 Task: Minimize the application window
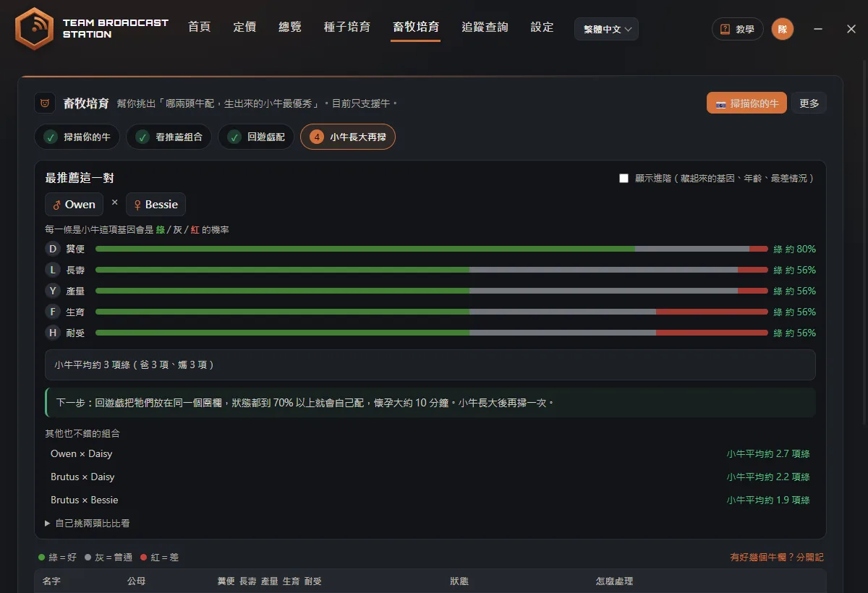click(x=818, y=29)
